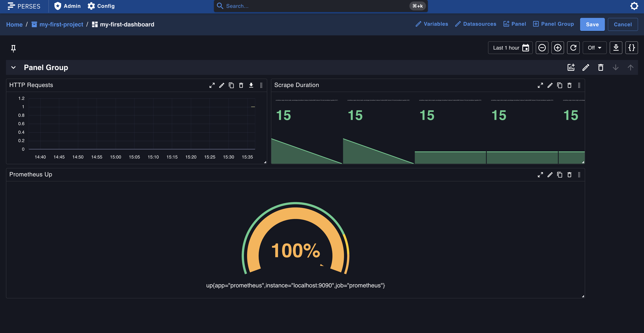644x333 pixels.
Task: Click the 15:00 x-axis label
Action: [116, 157]
